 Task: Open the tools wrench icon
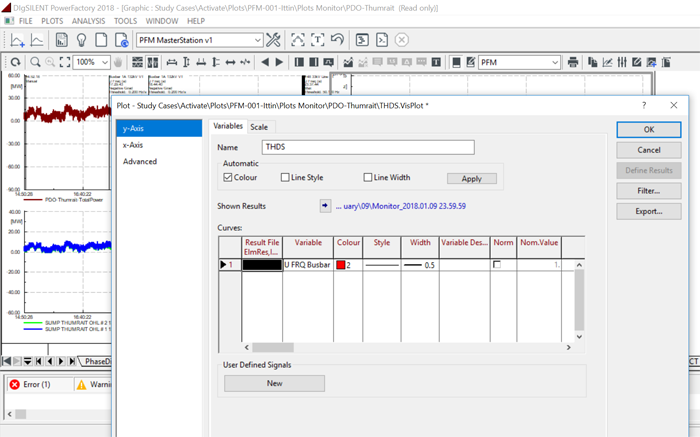275,40
